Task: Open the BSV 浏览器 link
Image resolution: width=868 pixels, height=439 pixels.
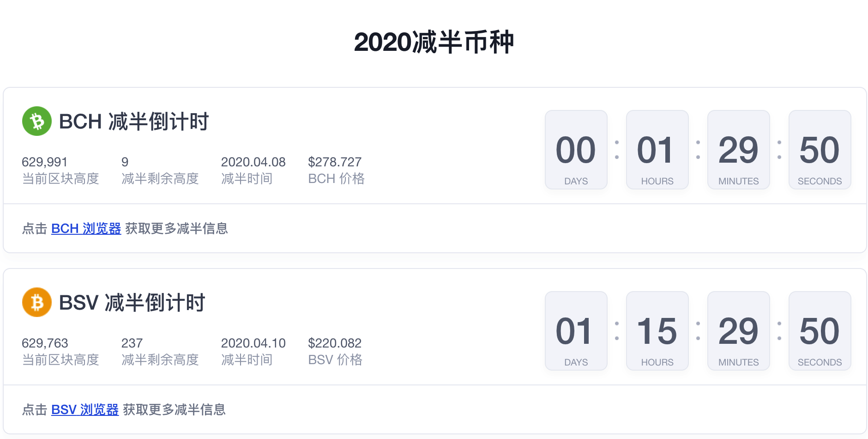Action: (85, 409)
